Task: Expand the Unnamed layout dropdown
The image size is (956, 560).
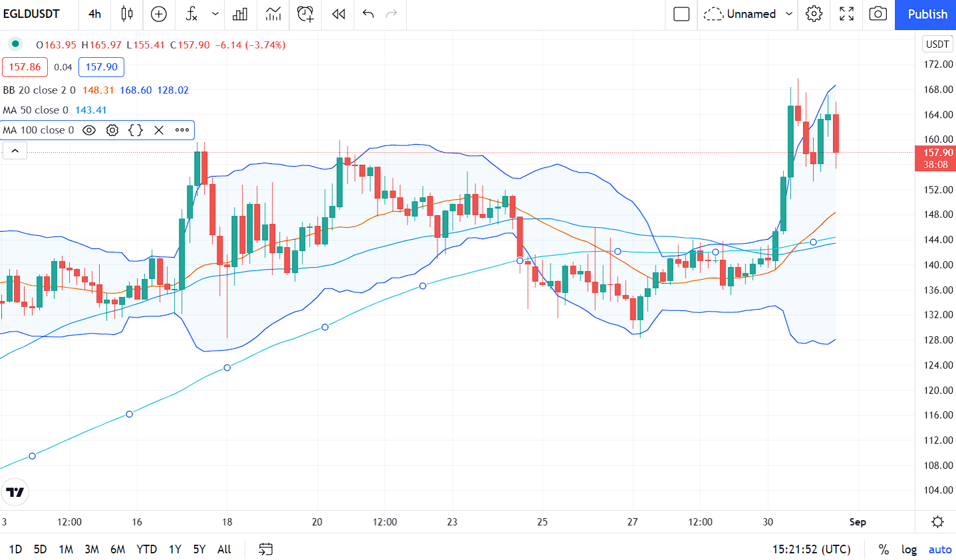Action: point(789,14)
